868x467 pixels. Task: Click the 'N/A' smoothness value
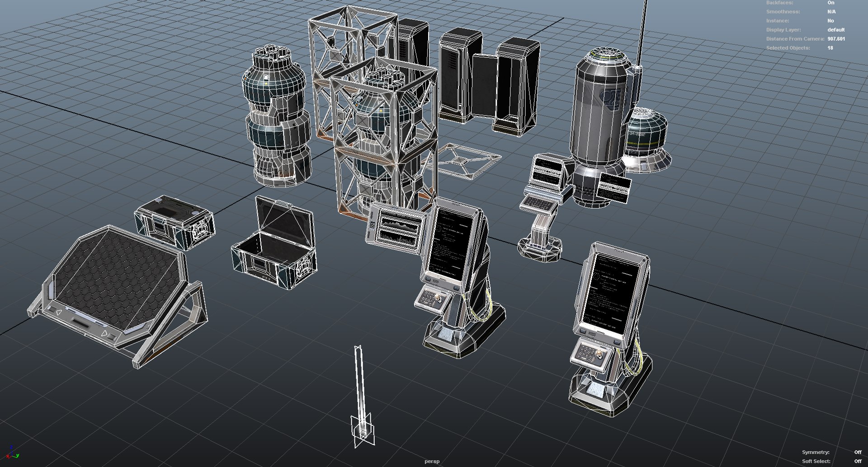[x=831, y=12]
